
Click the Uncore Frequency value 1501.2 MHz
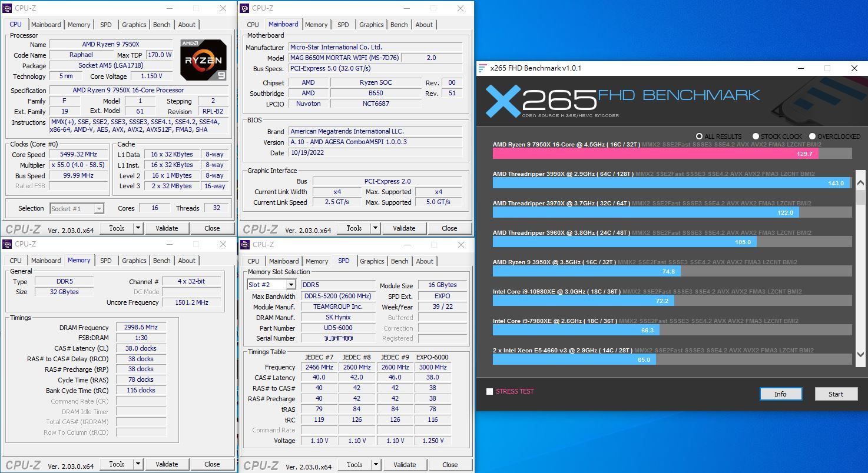pyautogui.click(x=192, y=302)
